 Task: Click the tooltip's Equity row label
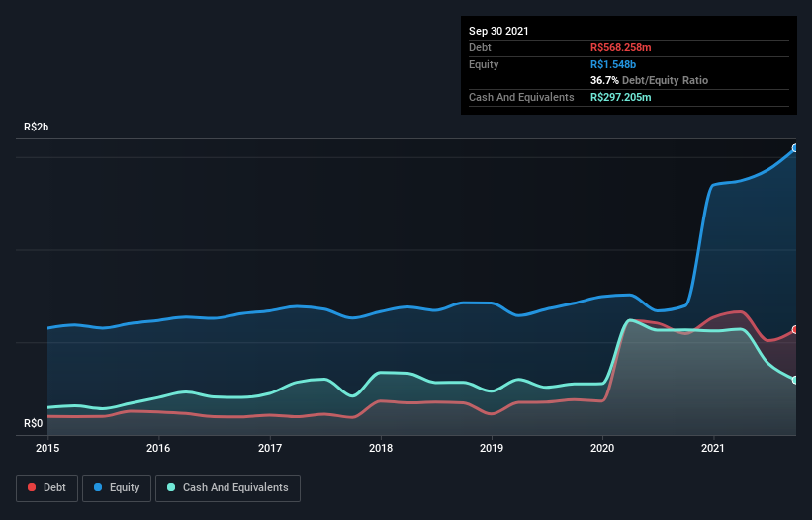(x=484, y=64)
